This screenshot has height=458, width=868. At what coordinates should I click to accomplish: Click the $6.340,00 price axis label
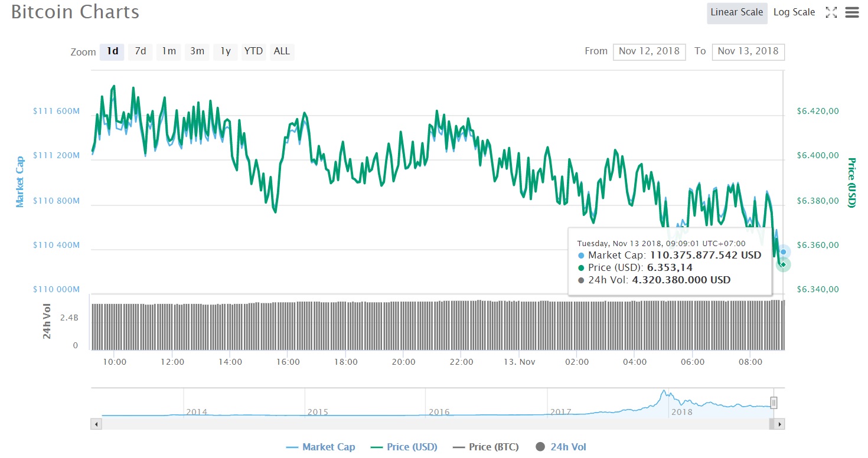[x=817, y=289]
